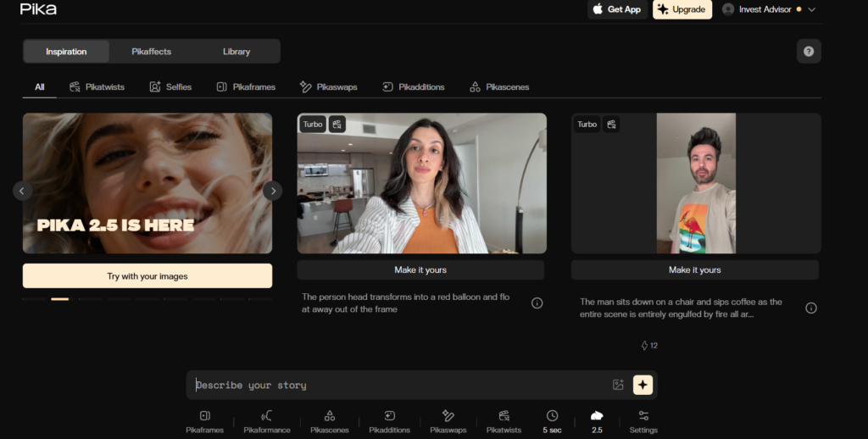The image size is (868, 439).
Task: Open the Pika 2.5 Is Here banner
Action: (x=147, y=183)
